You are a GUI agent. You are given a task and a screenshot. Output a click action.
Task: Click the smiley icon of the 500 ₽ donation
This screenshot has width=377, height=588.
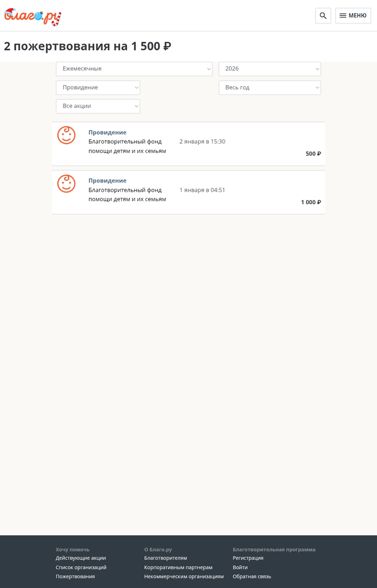click(x=66, y=135)
